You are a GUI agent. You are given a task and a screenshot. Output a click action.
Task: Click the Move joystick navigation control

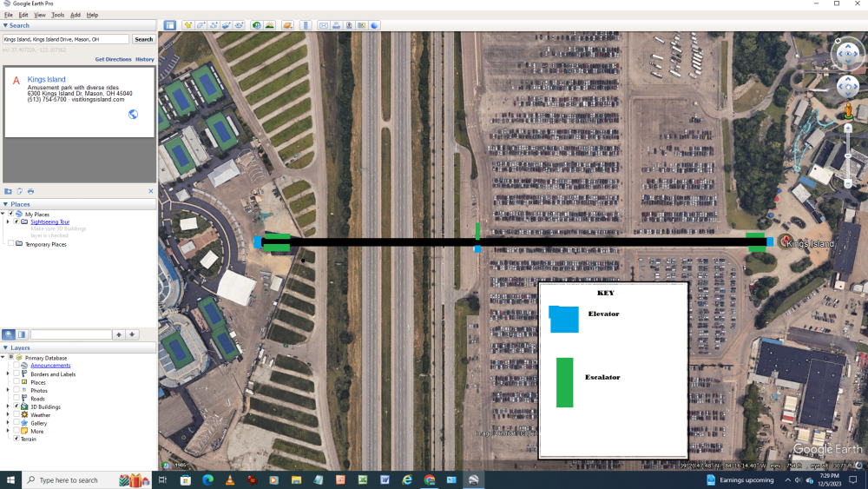(848, 86)
